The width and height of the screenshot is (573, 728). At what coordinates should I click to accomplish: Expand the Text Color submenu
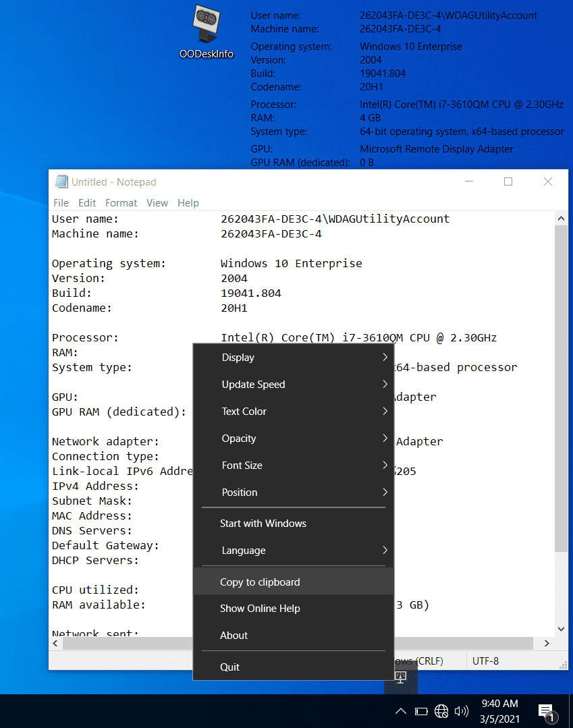[x=294, y=412]
